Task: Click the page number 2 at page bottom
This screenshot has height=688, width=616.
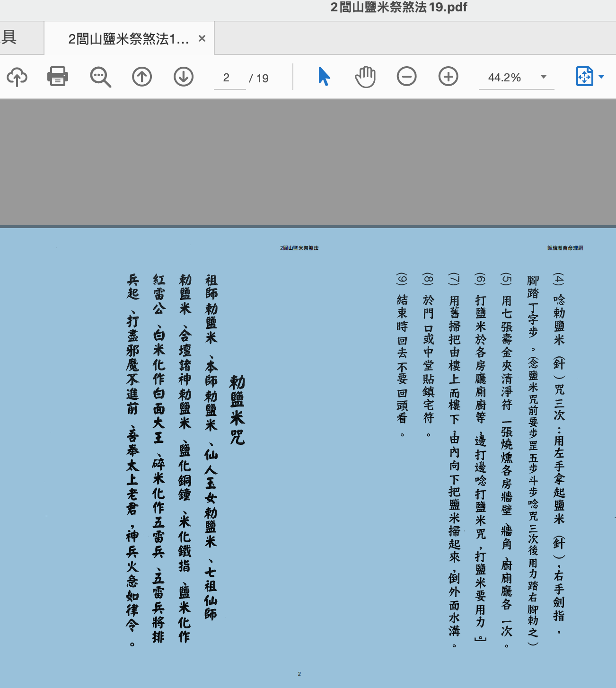Action: 299,674
